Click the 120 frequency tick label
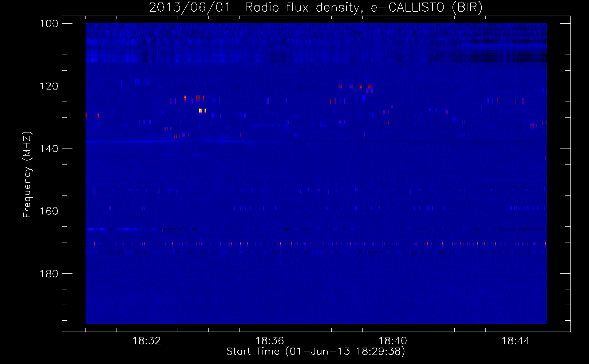 (x=49, y=86)
